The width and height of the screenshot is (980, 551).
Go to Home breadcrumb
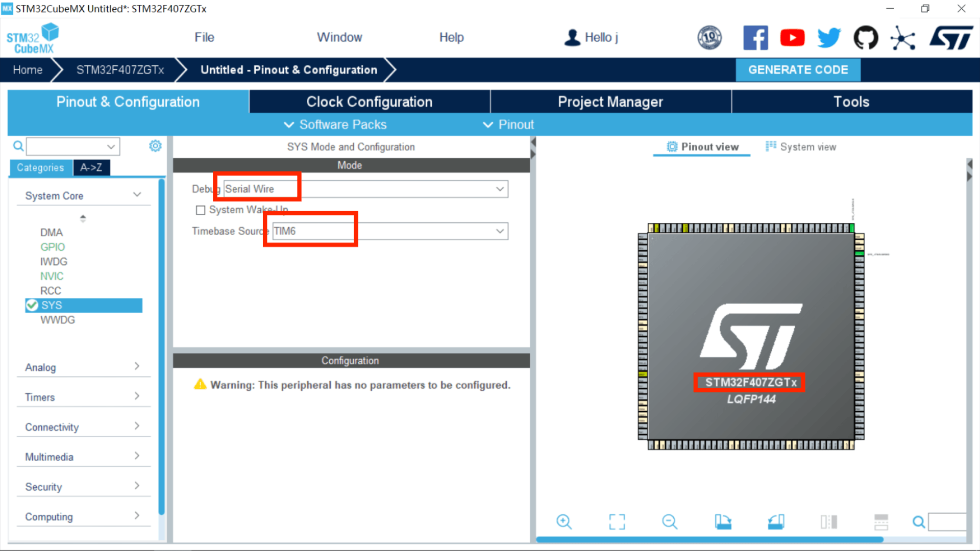(x=28, y=70)
